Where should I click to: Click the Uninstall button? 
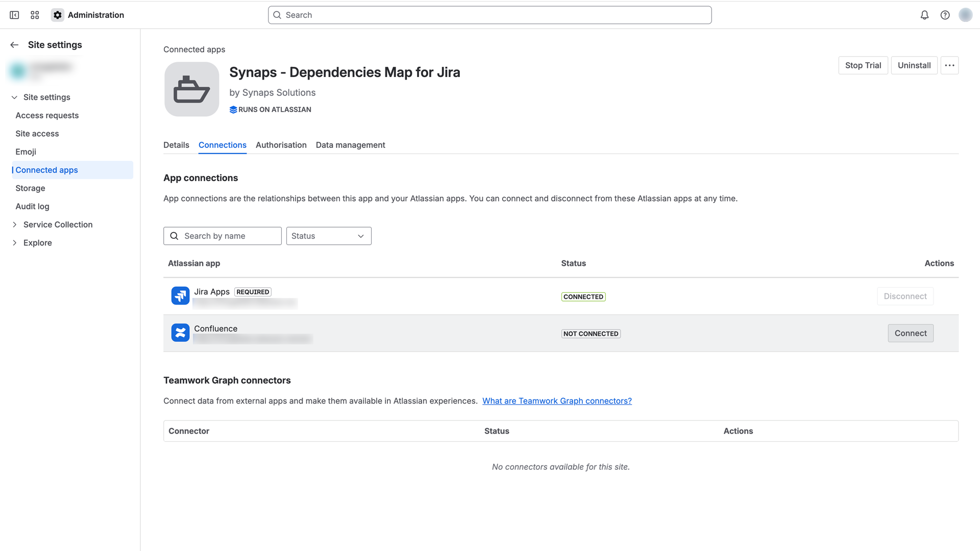[914, 65]
